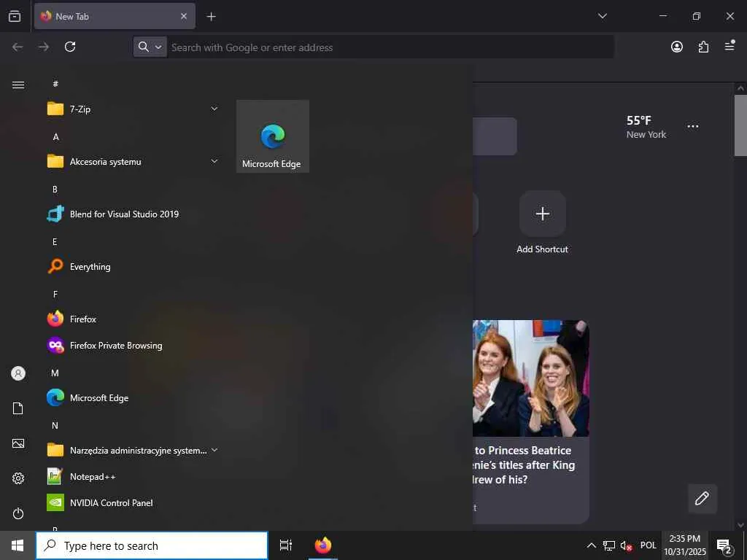Open the Princess Beatrice story image
Screen dimensions: 747x560
click(531, 378)
